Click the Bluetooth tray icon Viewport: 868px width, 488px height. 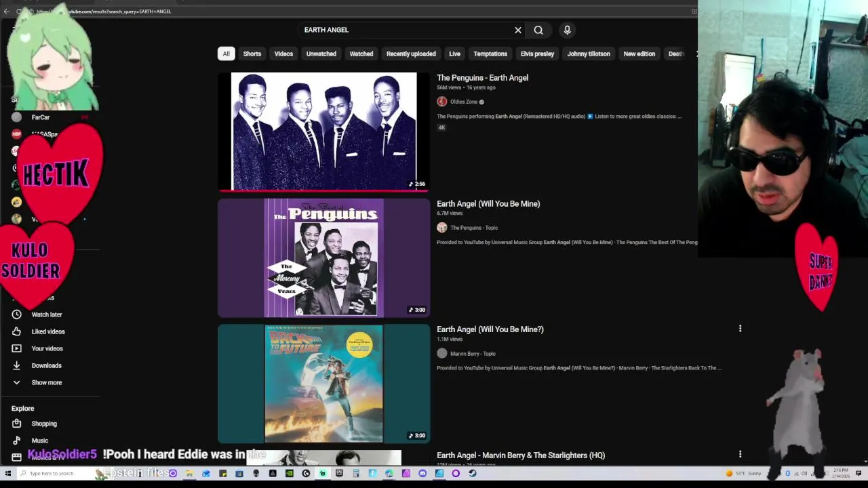[788, 473]
